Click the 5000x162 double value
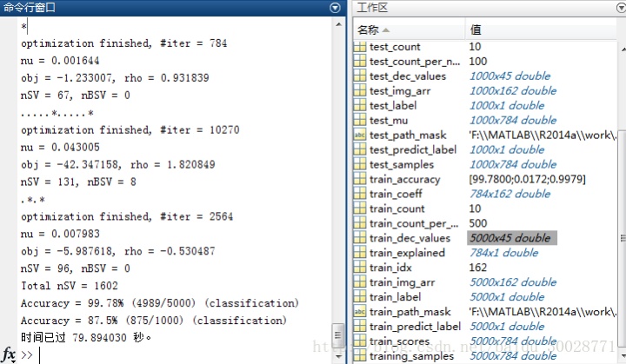The width and height of the screenshot is (626, 364). coord(513,282)
